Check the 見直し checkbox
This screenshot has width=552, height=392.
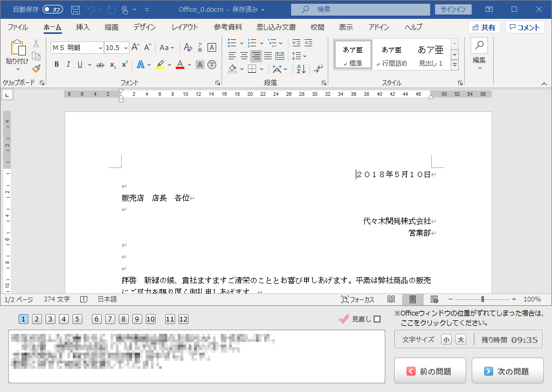(x=377, y=319)
